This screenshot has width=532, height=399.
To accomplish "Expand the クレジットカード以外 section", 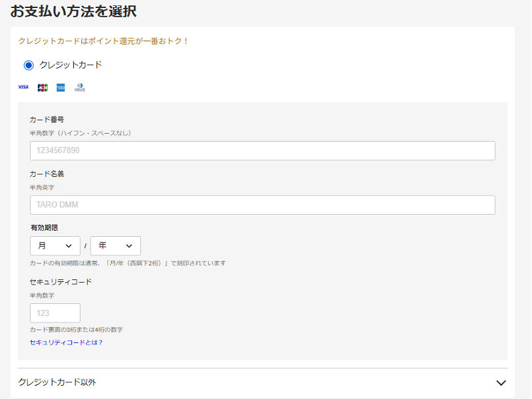I will point(57,382).
